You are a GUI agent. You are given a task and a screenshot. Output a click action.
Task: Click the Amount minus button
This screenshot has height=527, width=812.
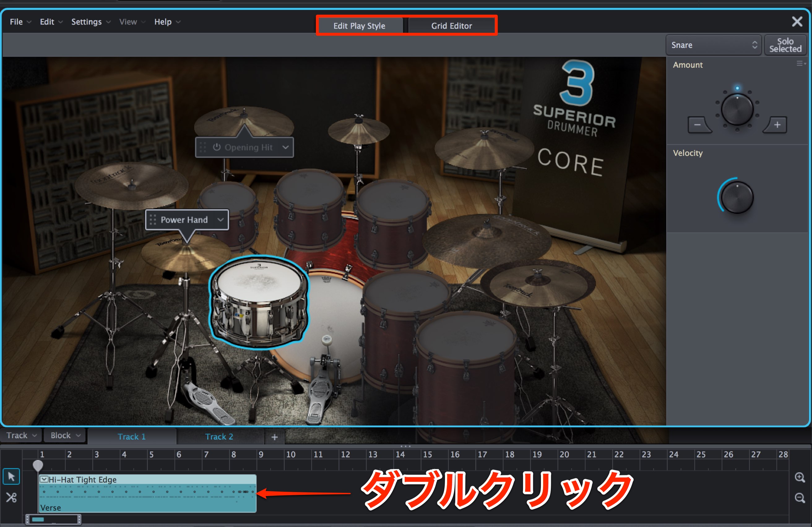tap(699, 125)
